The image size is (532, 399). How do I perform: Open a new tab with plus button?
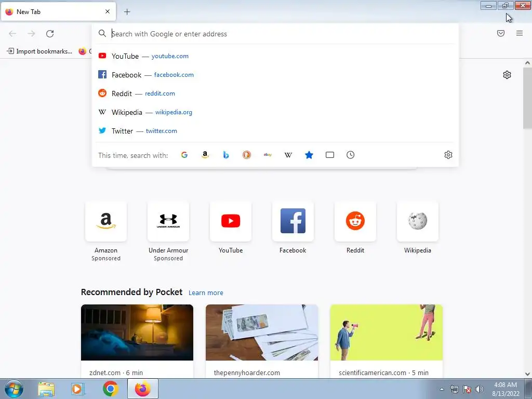(127, 12)
